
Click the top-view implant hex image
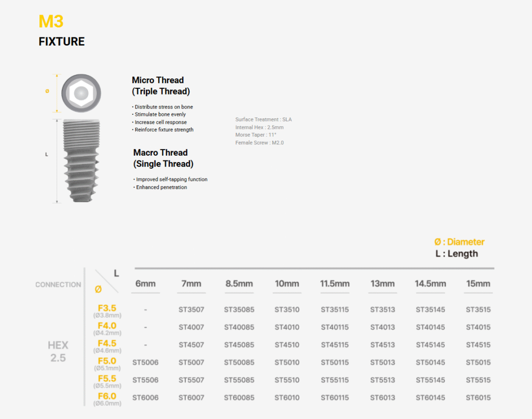(x=80, y=93)
